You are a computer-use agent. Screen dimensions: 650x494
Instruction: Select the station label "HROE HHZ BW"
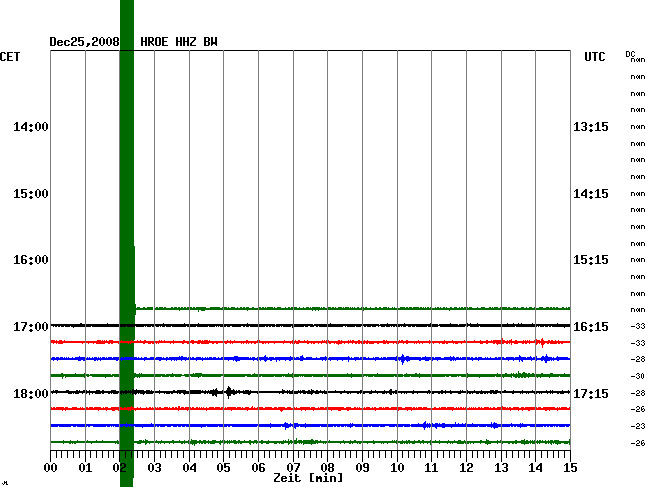[179, 42]
